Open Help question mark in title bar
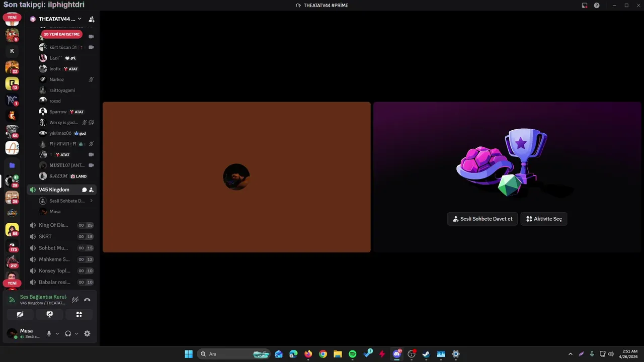The width and height of the screenshot is (644, 362). click(x=597, y=6)
